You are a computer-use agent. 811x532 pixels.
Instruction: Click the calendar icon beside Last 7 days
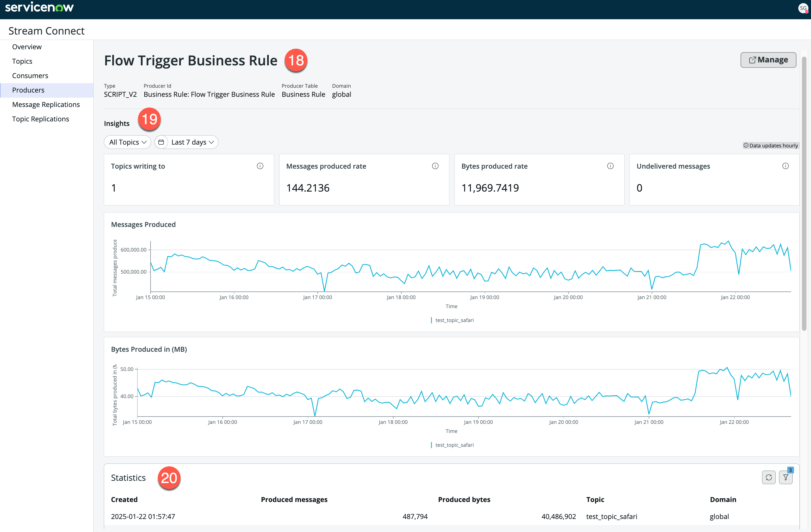coord(161,142)
